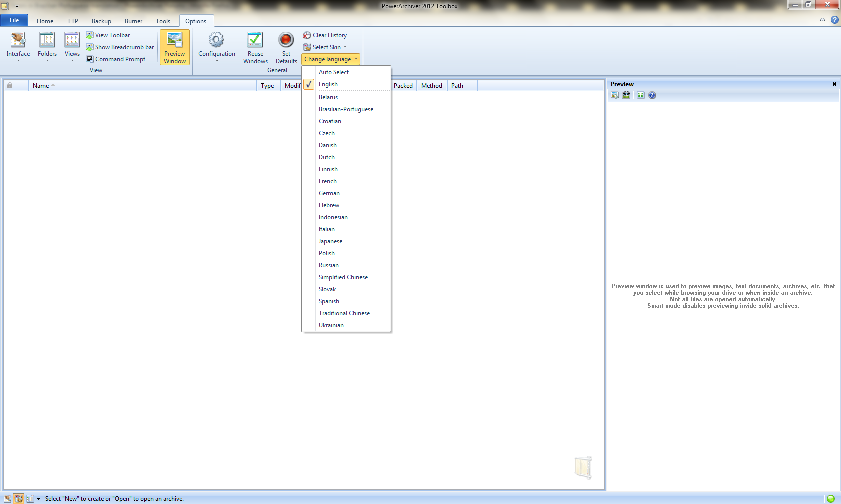Switch to the Backup ribbon tab
Viewport: 841px width, 504px height.
101,21
